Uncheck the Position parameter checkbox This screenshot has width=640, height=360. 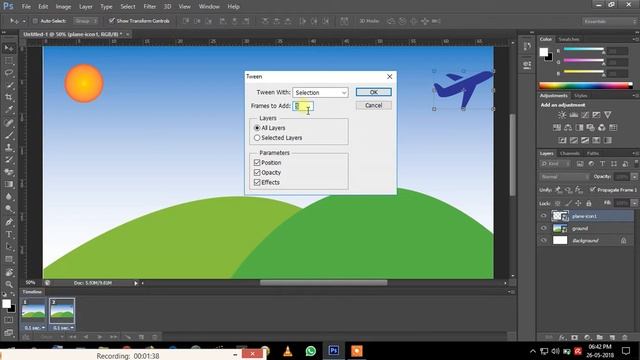point(257,162)
